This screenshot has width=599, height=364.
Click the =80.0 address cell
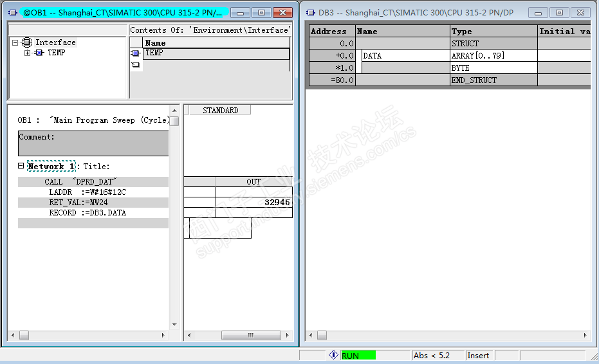coord(332,80)
